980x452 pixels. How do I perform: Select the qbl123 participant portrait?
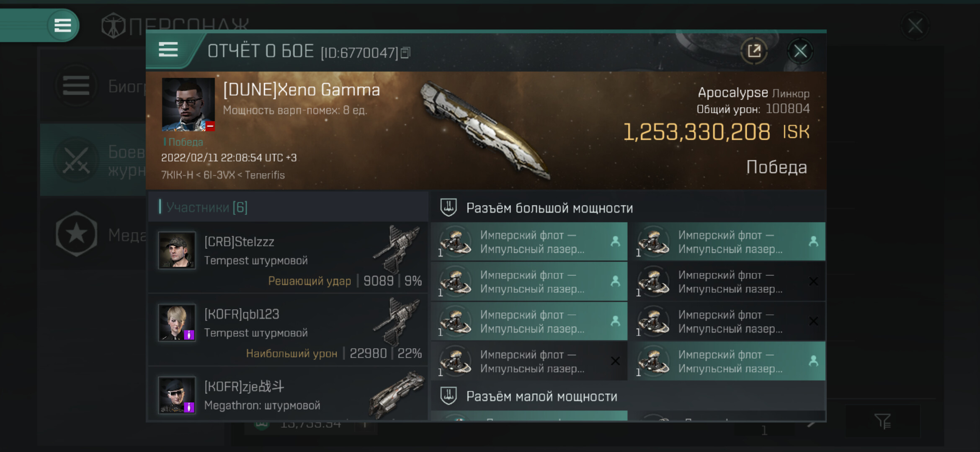177,323
